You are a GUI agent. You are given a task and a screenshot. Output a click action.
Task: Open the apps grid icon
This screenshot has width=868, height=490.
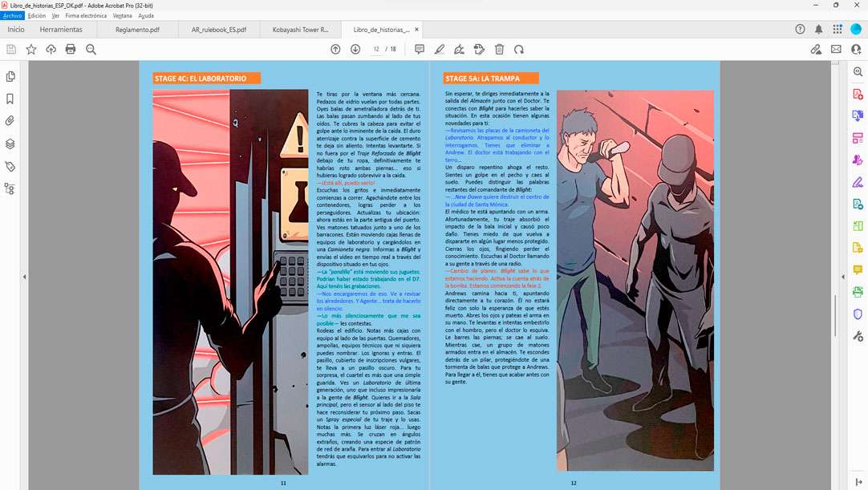coord(838,30)
